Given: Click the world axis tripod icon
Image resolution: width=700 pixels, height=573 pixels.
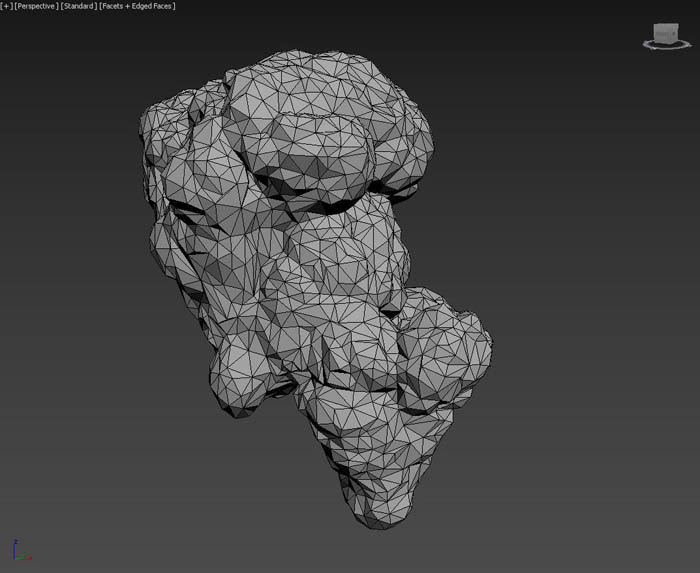Looking at the screenshot, I should (20, 550).
